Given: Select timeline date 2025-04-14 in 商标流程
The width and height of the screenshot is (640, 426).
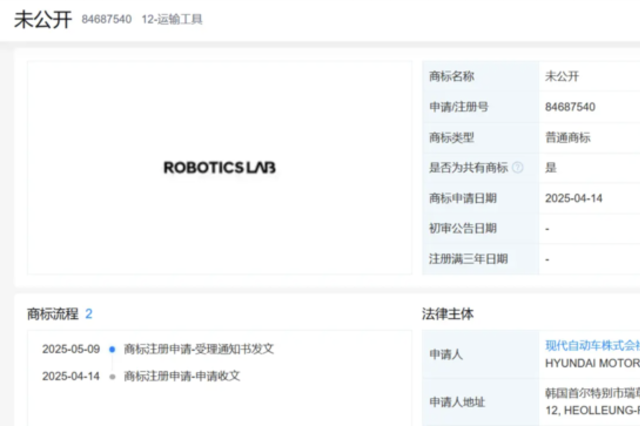Looking at the screenshot, I should (71, 376).
